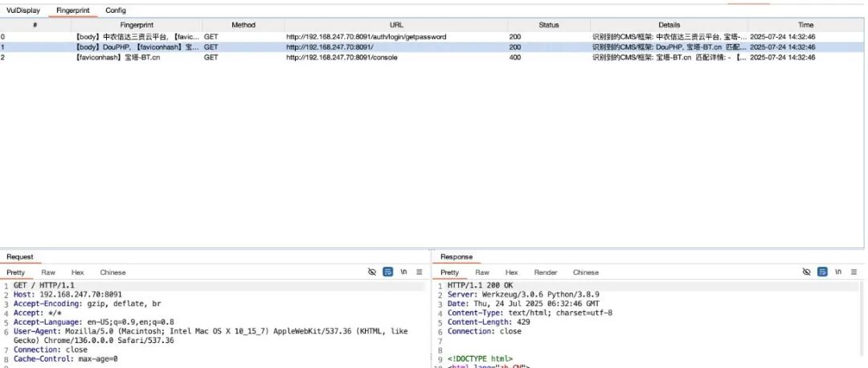
Task: Switch Request view to Chinese
Action: coord(113,272)
